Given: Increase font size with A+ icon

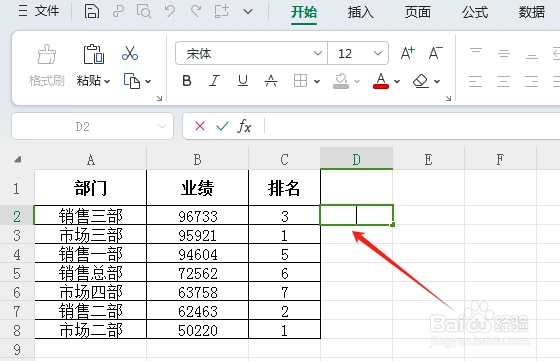Looking at the screenshot, I should point(408,53).
